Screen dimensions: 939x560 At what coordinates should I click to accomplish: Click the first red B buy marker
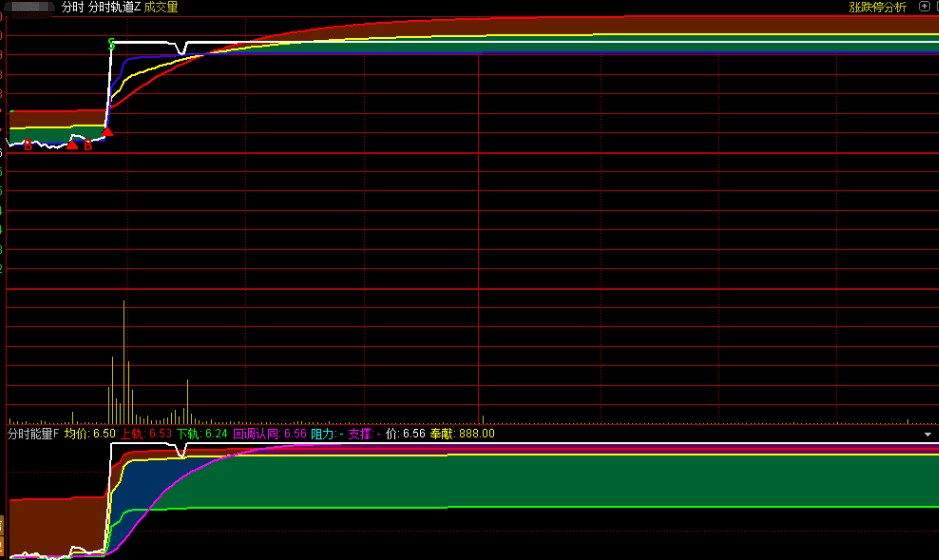pos(28,146)
